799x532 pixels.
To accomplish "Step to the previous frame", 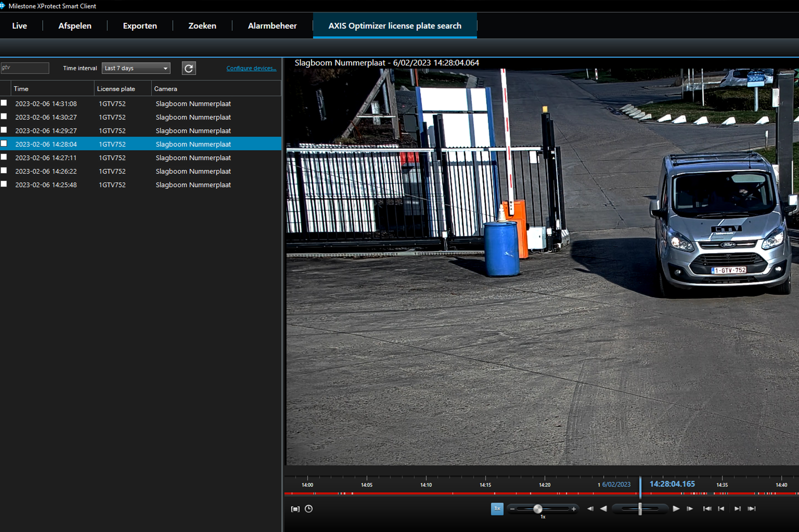I will [x=590, y=509].
